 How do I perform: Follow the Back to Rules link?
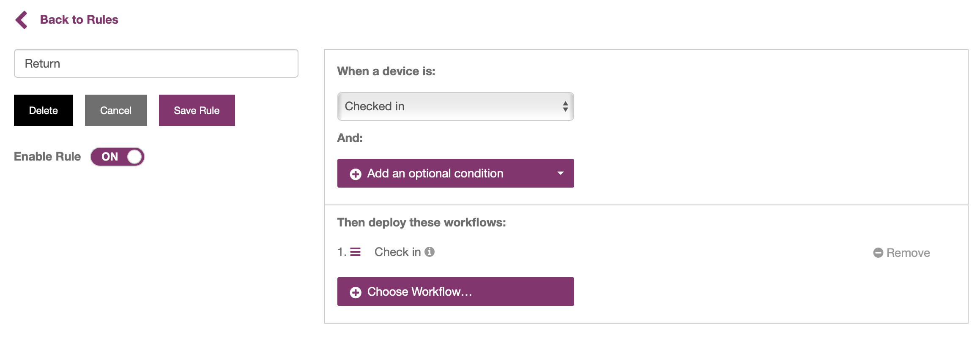[79, 20]
